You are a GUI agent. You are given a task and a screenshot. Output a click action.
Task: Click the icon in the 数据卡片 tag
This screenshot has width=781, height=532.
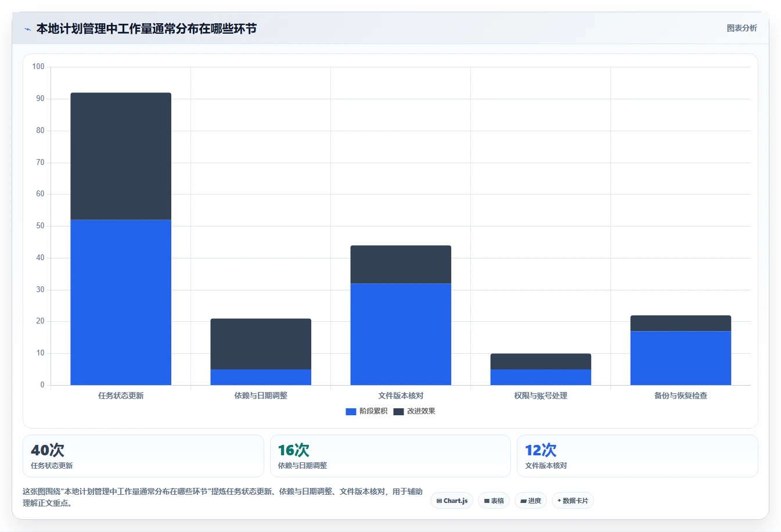coord(559,501)
